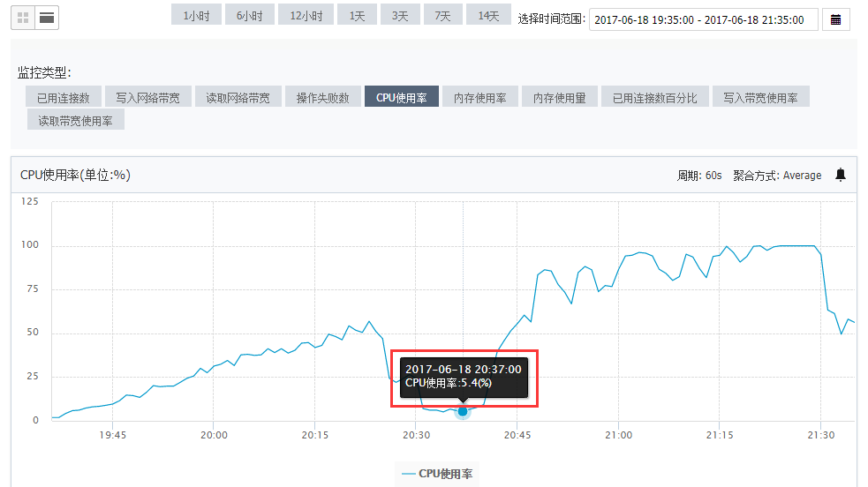
Task: Show 已用连接数百分比 monitoring type
Action: click(x=655, y=97)
